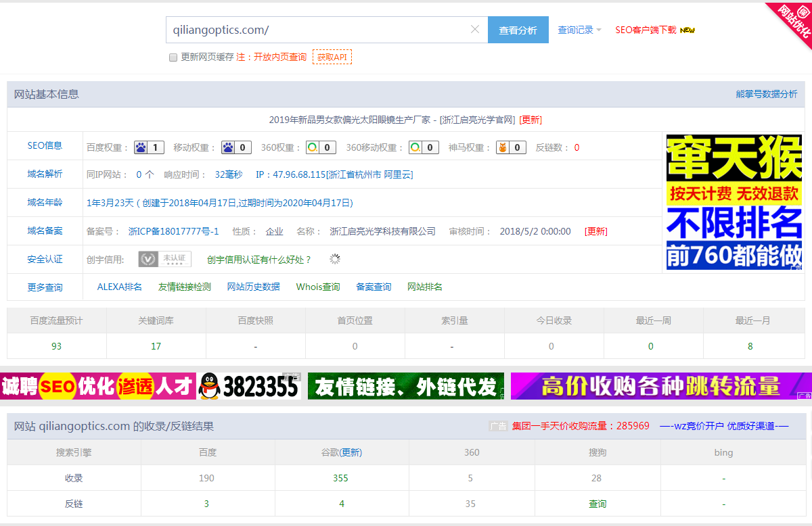This screenshot has width=812, height=526.
Task: Click the 反链数 value 0
Action: click(577, 147)
